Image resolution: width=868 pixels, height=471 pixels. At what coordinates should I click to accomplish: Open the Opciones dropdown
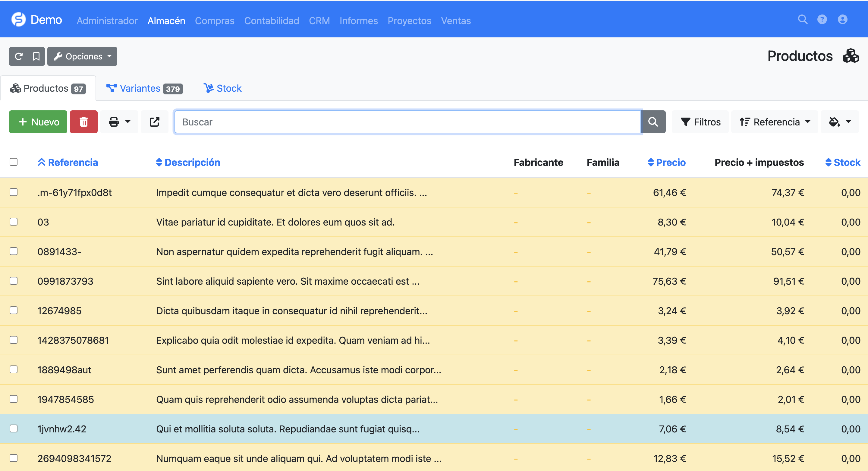(x=82, y=56)
